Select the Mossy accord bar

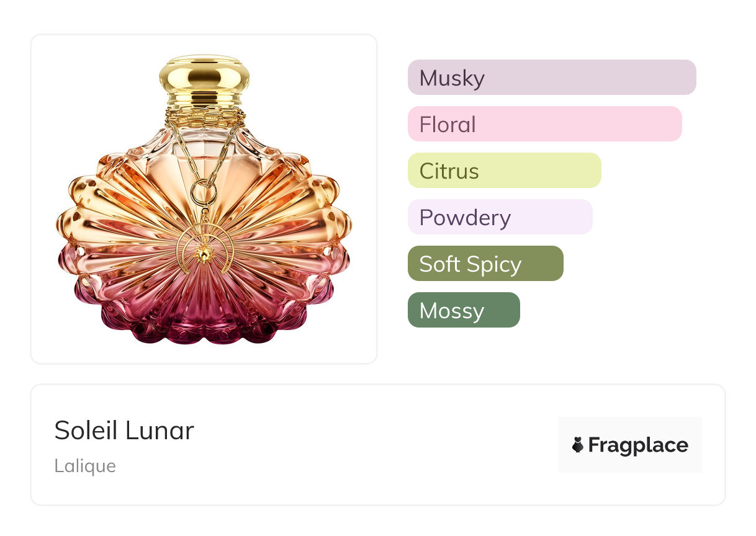(x=464, y=310)
